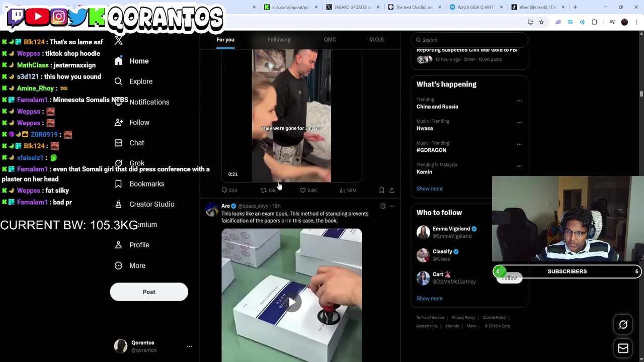Open Bookmarks in the sidebar
The height and width of the screenshot is (362, 644).
(x=139, y=184)
